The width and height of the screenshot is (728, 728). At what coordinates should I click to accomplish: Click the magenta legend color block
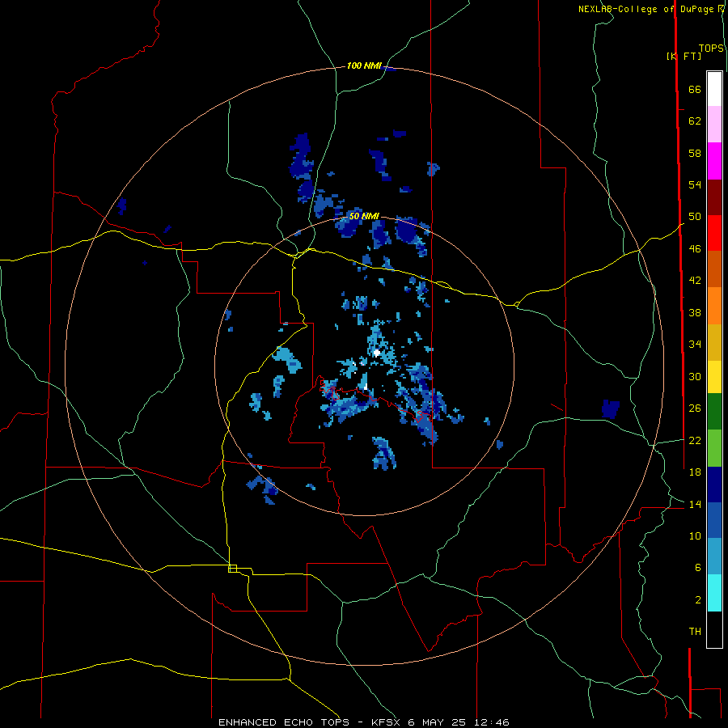coord(714,161)
